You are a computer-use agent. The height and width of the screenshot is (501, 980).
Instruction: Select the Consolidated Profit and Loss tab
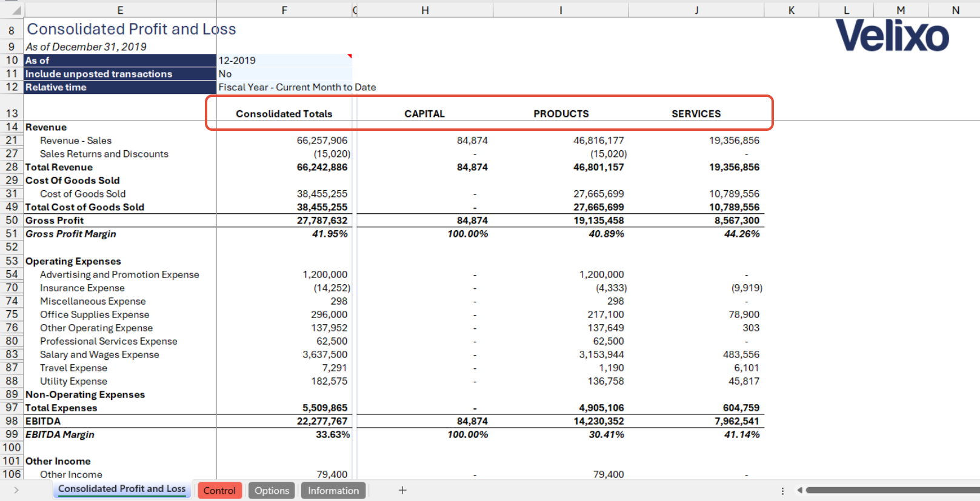pos(122,489)
